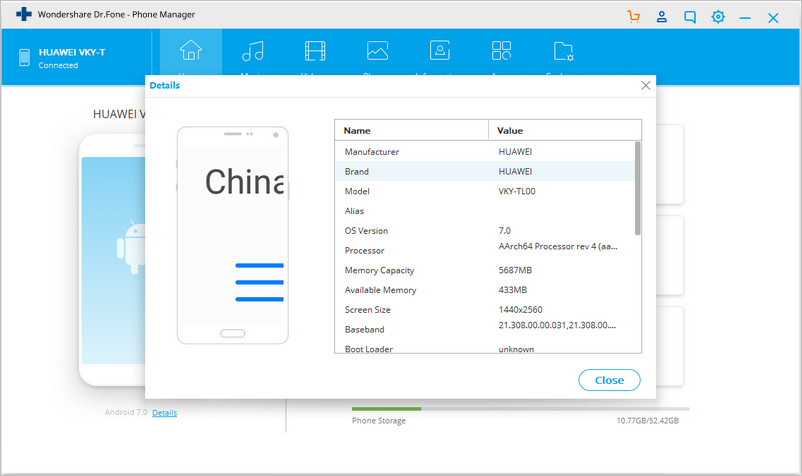Image resolution: width=802 pixels, height=476 pixels.
Task: Open the user account icon
Action: click(x=662, y=17)
